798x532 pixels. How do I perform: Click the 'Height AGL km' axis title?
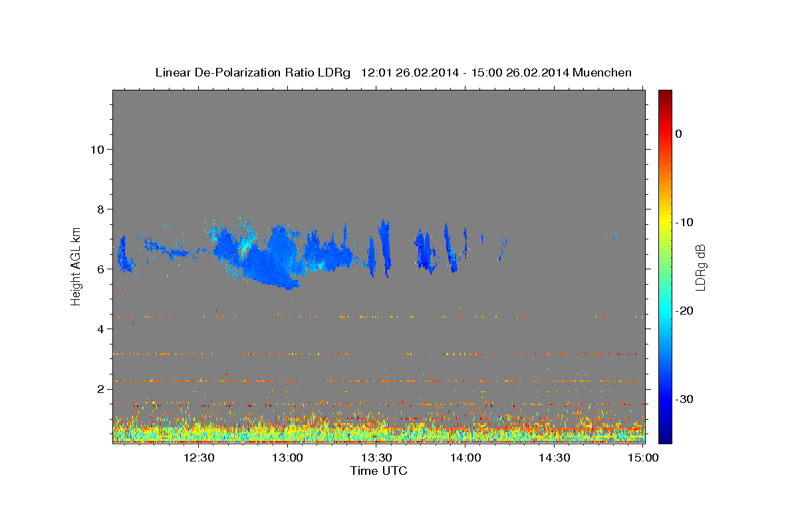point(76,266)
